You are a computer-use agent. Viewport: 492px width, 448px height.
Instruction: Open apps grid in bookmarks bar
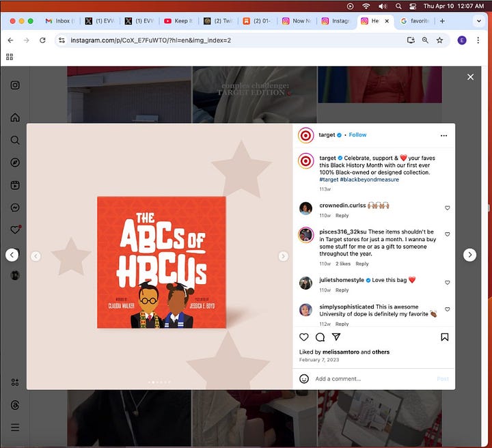pyautogui.click(x=10, y=57)
